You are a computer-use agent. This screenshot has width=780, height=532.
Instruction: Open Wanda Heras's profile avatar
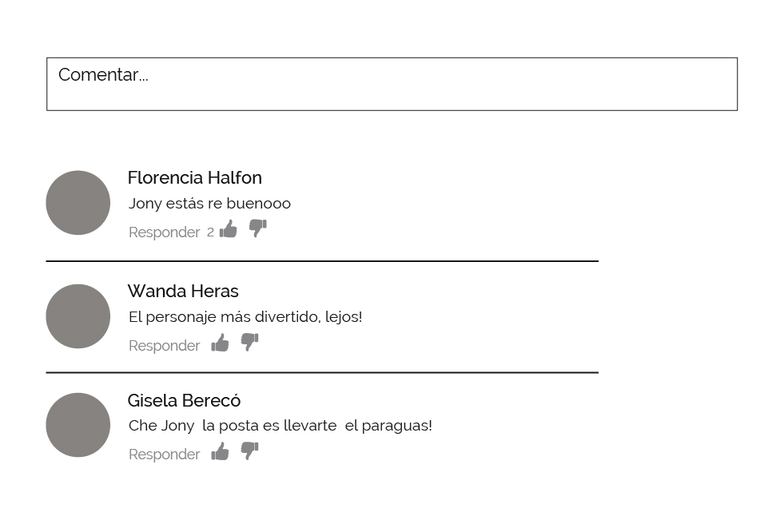pos(78,316)
